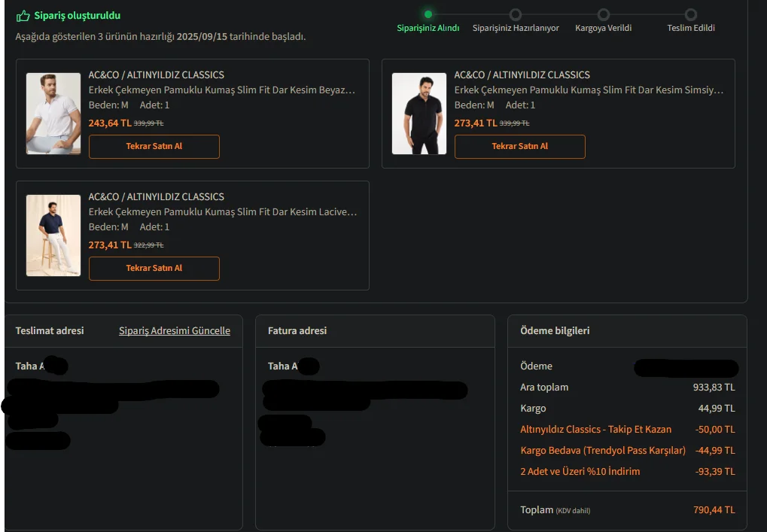
Task: Click the Fatura adresi heading
Action: (x=297, y=330)
